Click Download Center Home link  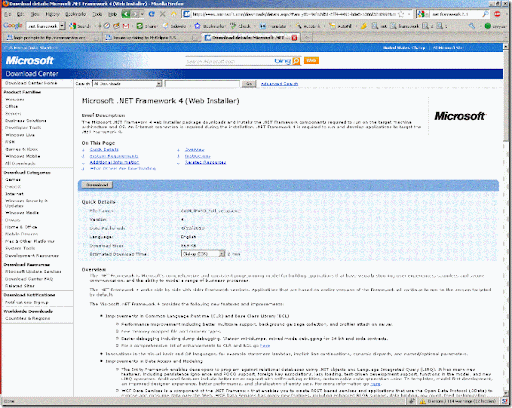pyautogui.click(x=31, y=83)
